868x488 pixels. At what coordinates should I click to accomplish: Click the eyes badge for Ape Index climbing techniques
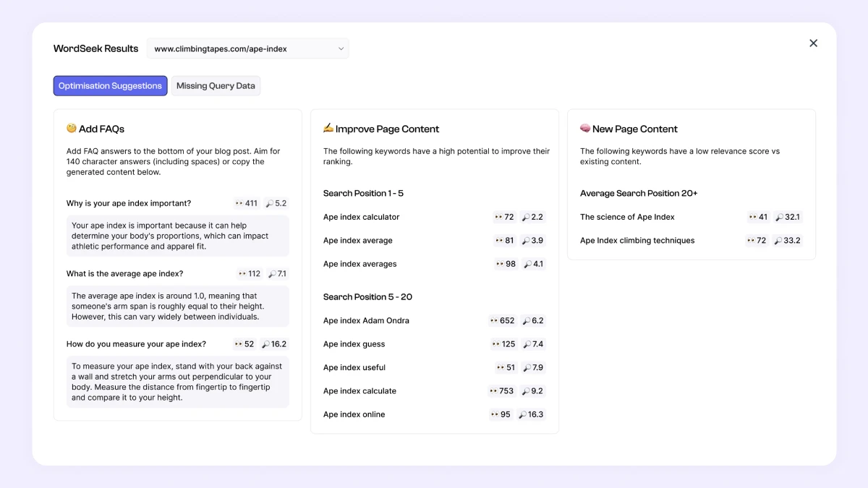(x=757, y=241)
